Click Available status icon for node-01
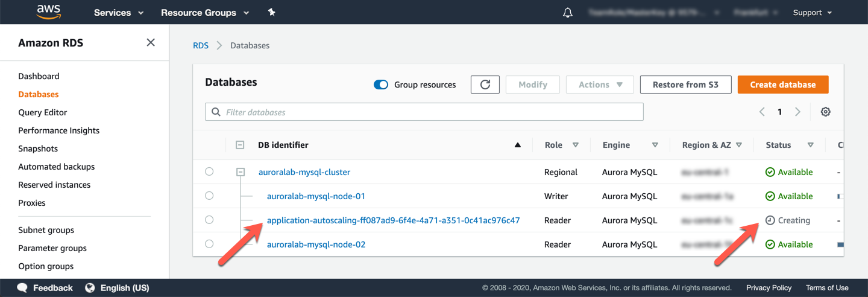The image size is (868, 297). (770, 196)
